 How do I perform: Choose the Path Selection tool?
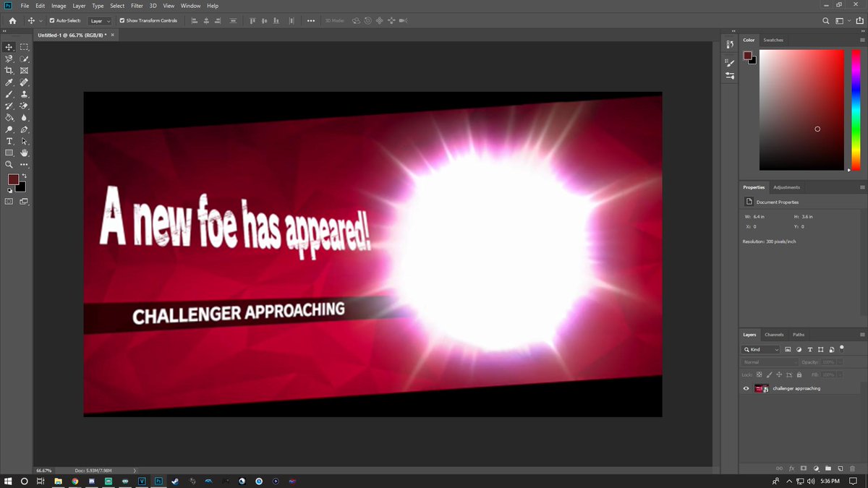pos(25,141)
